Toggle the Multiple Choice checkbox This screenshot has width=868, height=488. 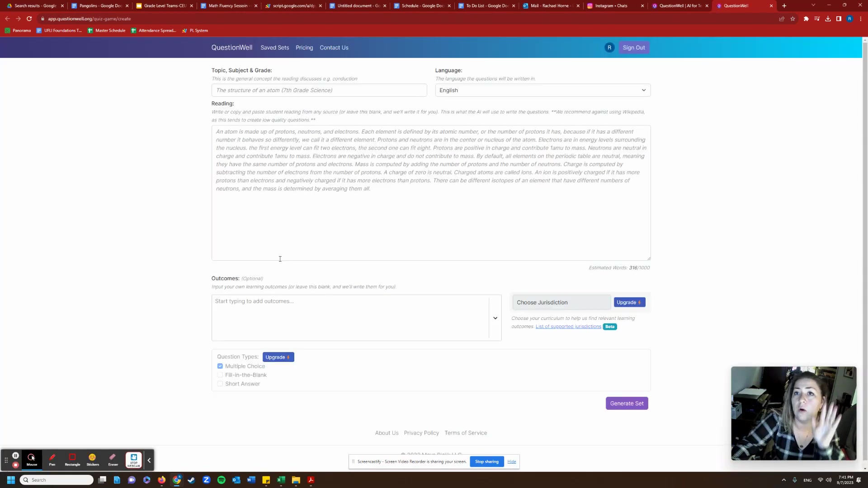click(x=220, y=366)
